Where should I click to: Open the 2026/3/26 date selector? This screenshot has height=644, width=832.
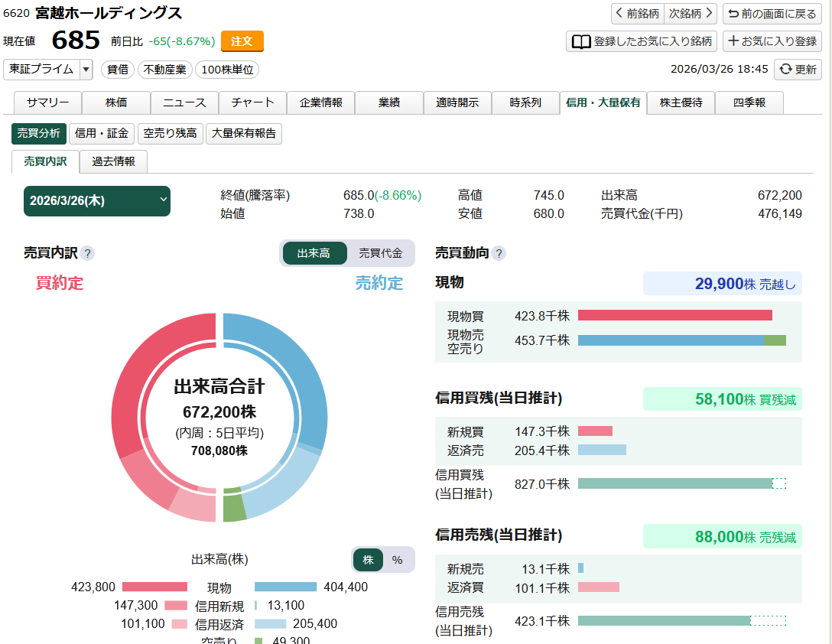(97, 201)
